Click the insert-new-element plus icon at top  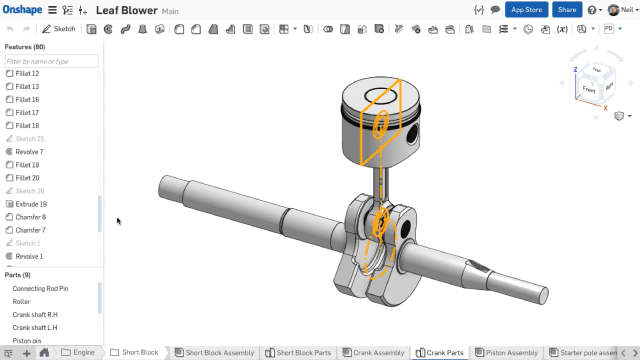(x=83, y=10)
